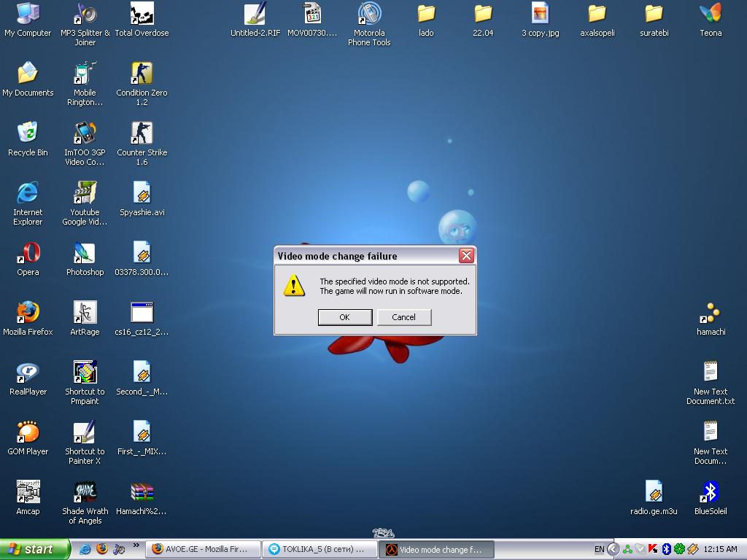Select Shortcut to Painter X icon
Screen dimensions: 747x560
click(85, 443)
